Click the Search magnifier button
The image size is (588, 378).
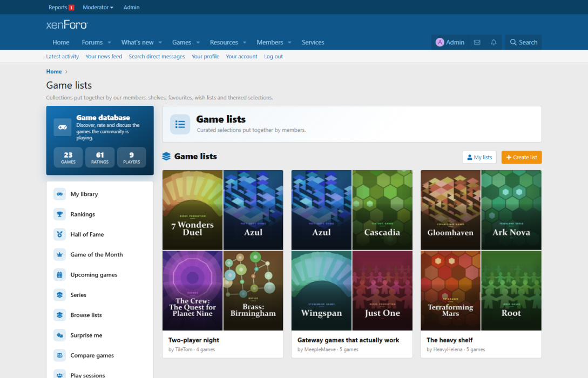[524, 42]
